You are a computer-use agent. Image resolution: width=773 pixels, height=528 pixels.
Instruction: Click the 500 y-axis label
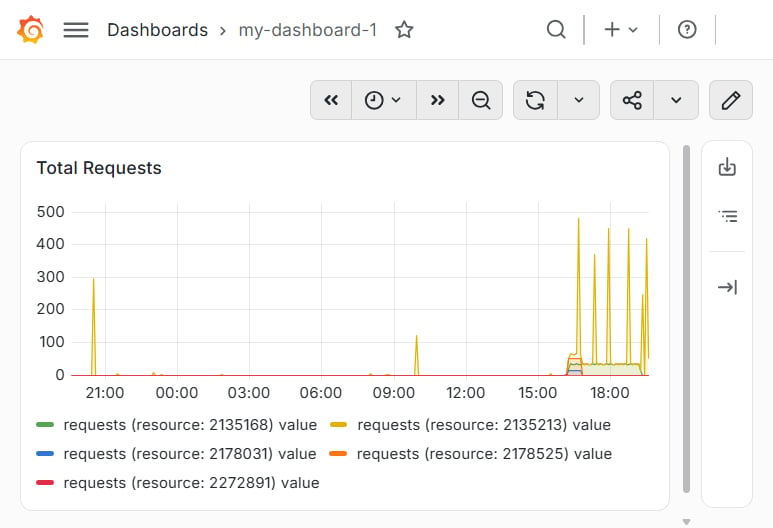[x=50, y=212]
